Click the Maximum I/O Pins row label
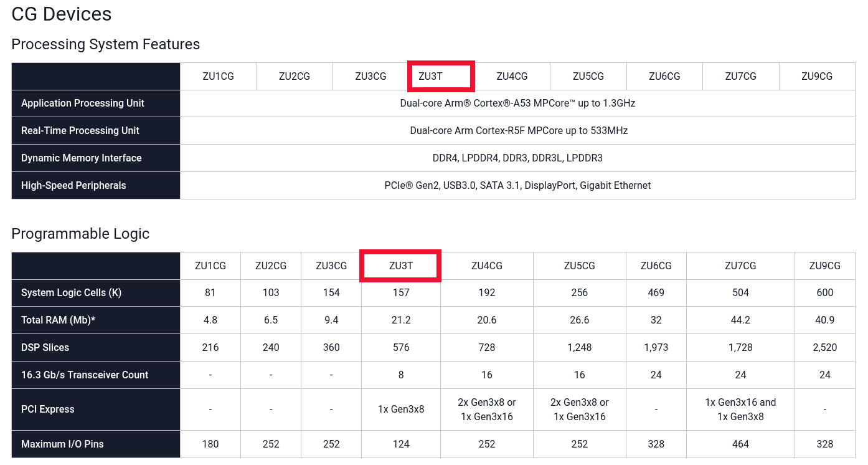 [62, 444]
